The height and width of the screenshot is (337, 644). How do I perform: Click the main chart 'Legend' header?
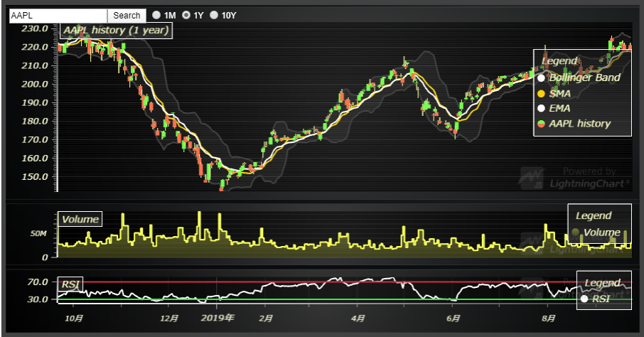[559, 61]
